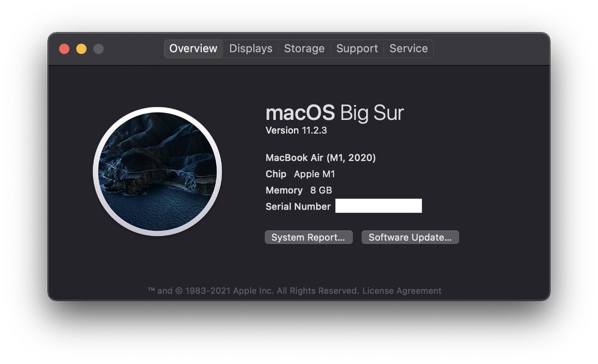Image resolution: width=598 pixels, height=364 pixels.
Task: Click the disabled gray zoom button
Action: click(x=99, y=49)
